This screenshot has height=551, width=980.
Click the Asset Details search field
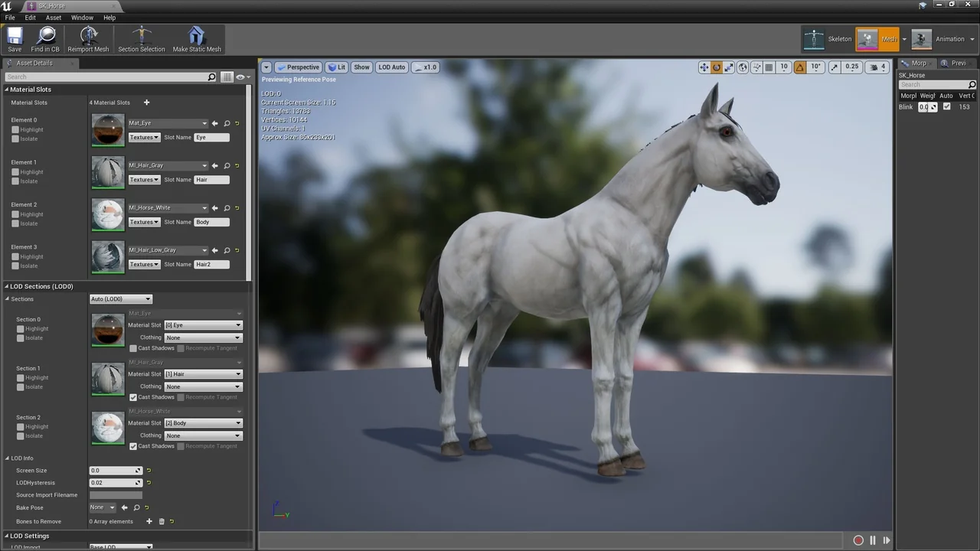pos(107,77)
